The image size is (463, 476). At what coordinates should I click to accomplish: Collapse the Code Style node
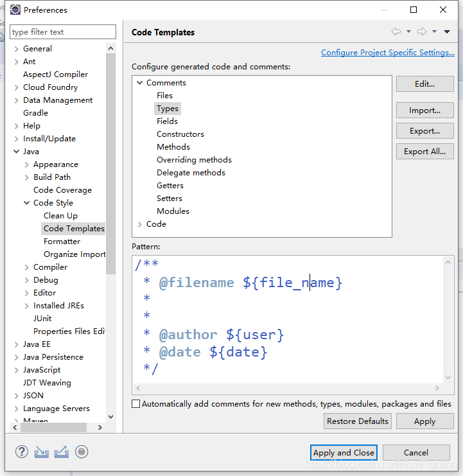pyautogui.click(x=27, y=203)
